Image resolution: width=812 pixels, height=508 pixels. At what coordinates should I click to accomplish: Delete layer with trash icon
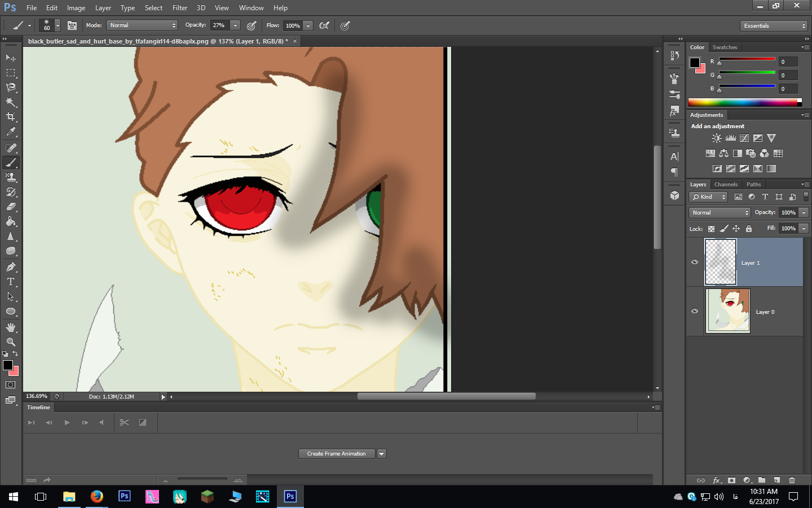(x=792, y=480)
